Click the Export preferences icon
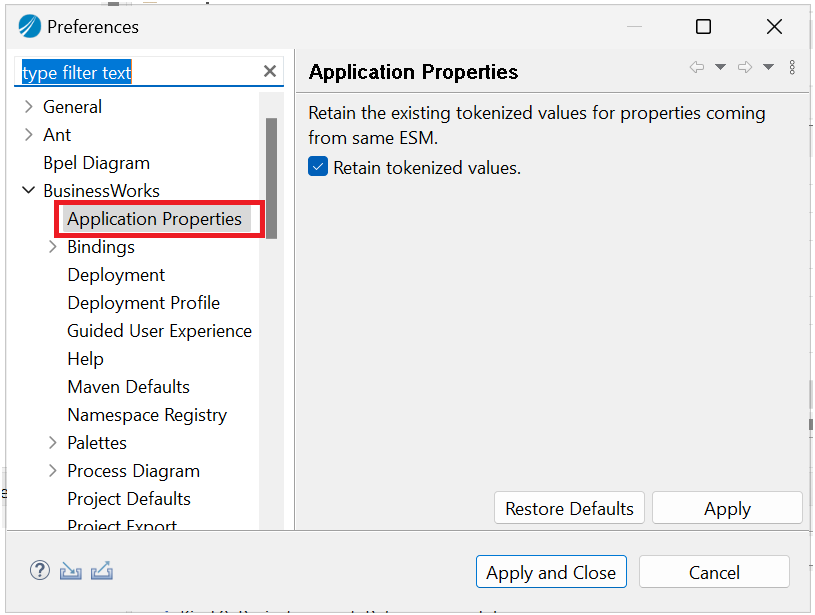 coord(102,571)
